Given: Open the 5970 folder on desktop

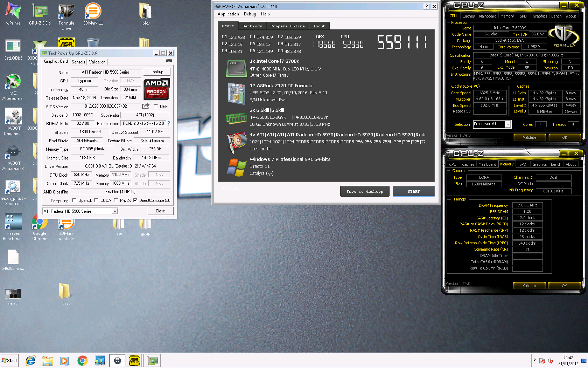Looking at the screenshot, I should pos(66,294).
